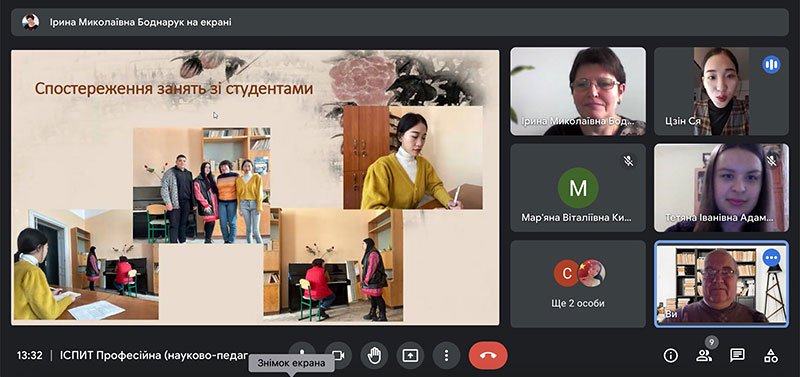Image resolution: width=800 pixels, height=377 pixels.
Task: Open meeting details info icon
Action: click(670, 356)
